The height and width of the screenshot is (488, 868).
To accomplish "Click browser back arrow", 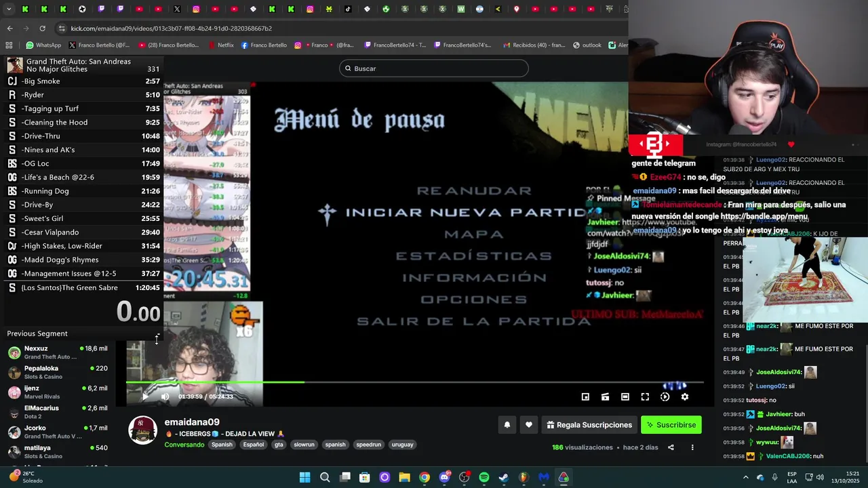I will point(9,28).
